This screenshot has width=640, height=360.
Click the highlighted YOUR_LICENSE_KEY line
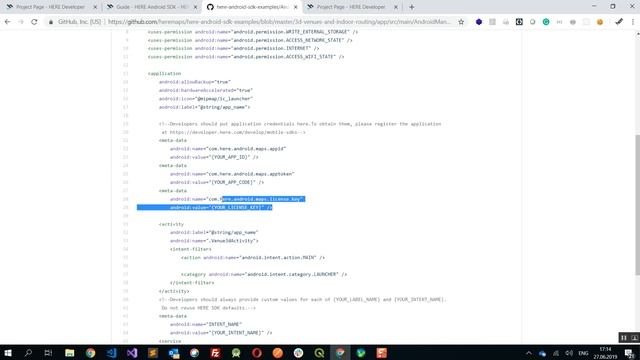coord(221,207)
